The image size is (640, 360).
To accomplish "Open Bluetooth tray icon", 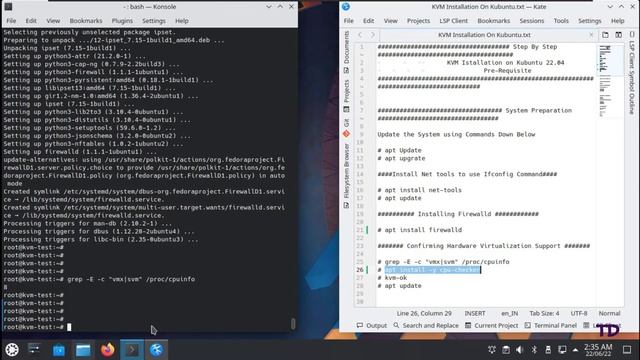I will click(x=534, y=350).
